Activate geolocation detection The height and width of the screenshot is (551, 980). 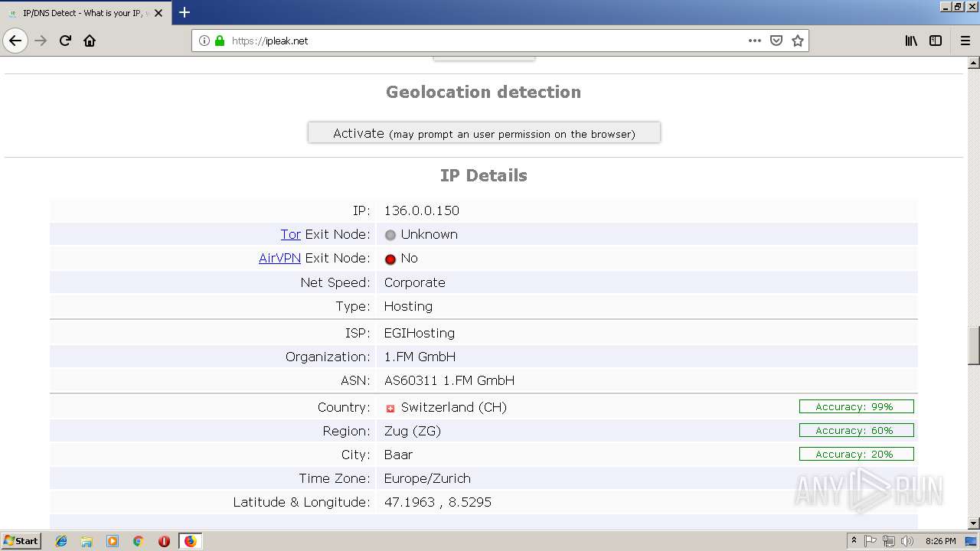484,133
